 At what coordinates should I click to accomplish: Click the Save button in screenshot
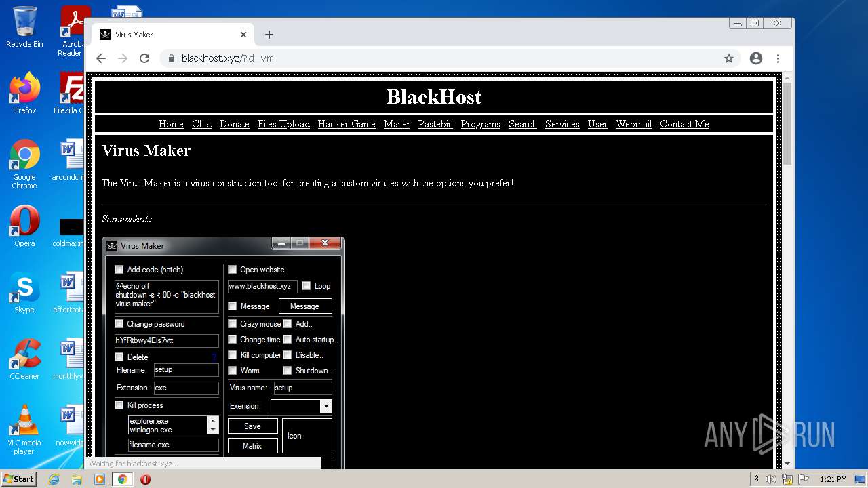[252, 426]
